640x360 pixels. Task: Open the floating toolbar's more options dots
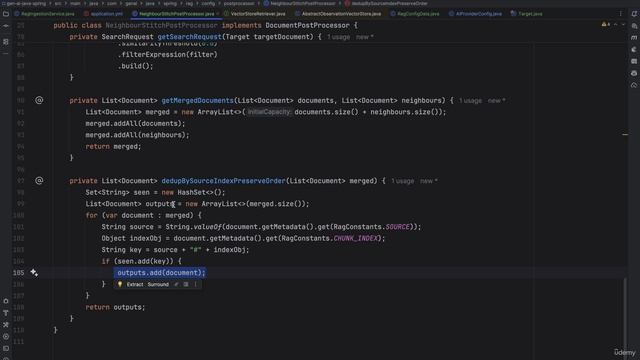(x=196, y=284)
